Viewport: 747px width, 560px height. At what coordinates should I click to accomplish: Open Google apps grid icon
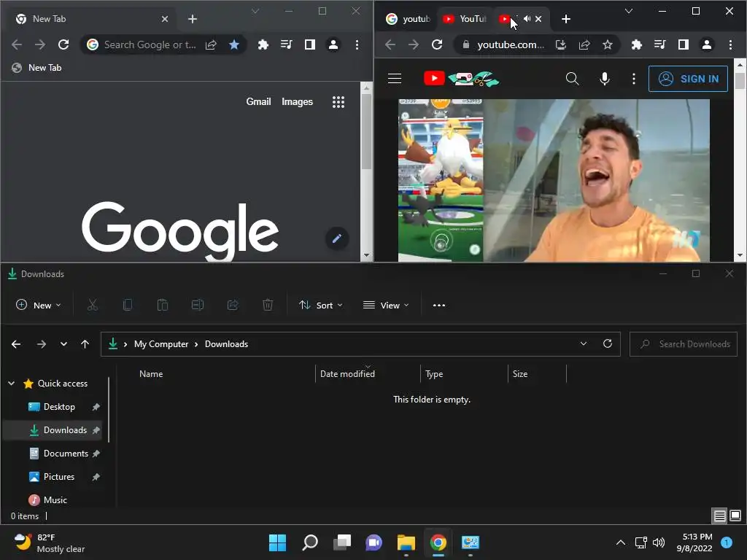tap(338, 102)
